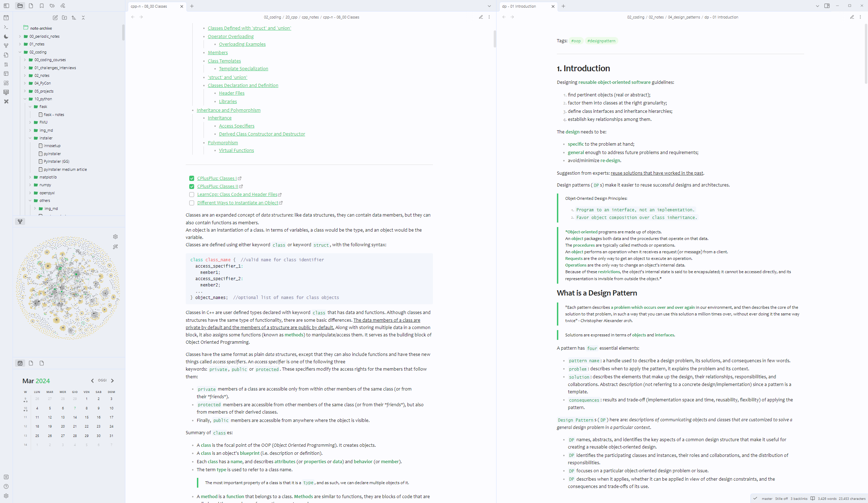The height and width of the screenshot is (503, 868).
Task: Open graph settings gear in graph panel
Action: point(115,237)
